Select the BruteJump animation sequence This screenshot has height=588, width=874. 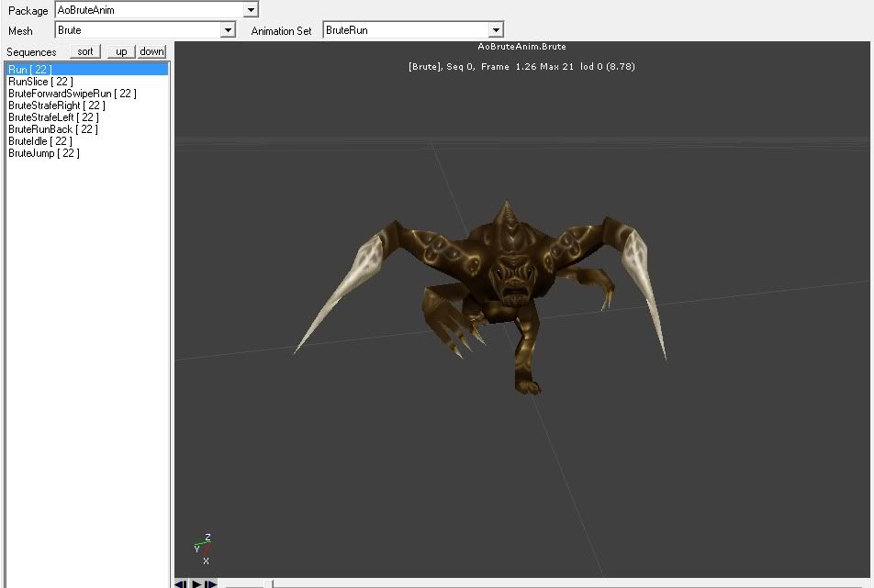click(x=43, y=153)
